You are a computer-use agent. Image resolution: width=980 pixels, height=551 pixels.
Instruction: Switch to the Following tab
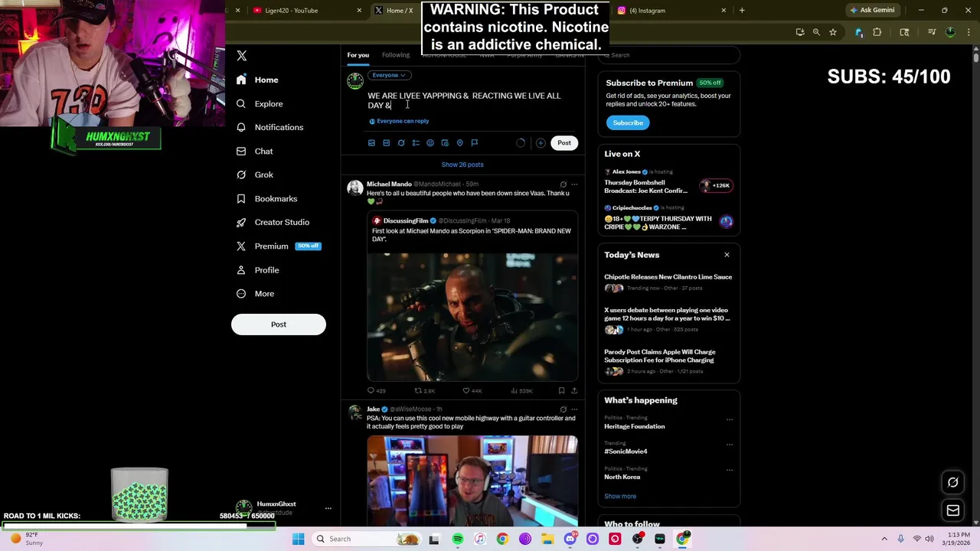point(396,55)
